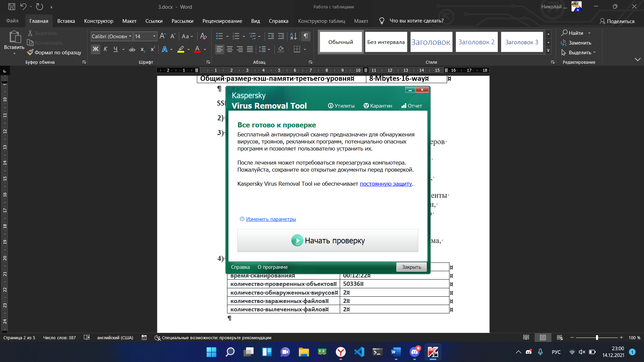This screenshot has width=644, height=362.
Task: Toggle superscript formatting
Action: pos(153,49)
